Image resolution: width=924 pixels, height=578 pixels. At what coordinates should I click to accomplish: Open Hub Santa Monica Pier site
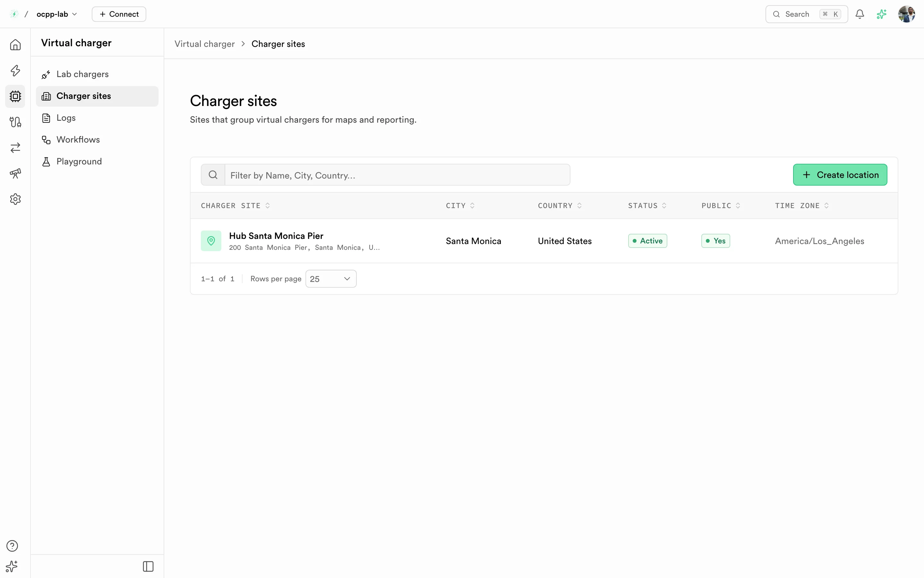pyautogui.click(x=276, y=236)
